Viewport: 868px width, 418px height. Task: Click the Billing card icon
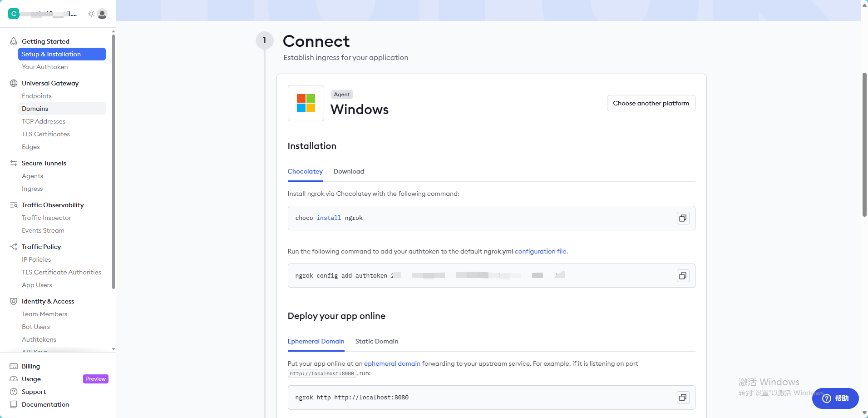pos(14,366)
